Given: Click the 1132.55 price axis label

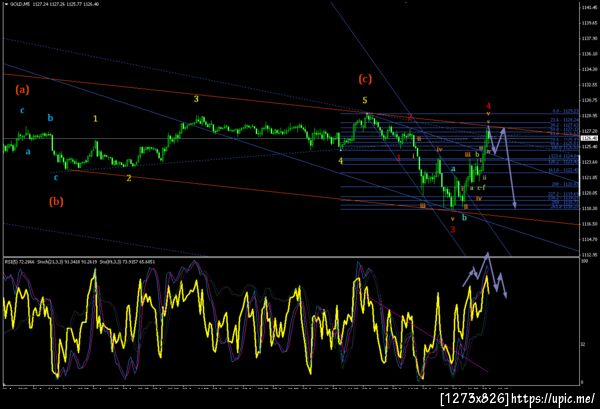Looking at the screenshot, I should coord(590,85).
